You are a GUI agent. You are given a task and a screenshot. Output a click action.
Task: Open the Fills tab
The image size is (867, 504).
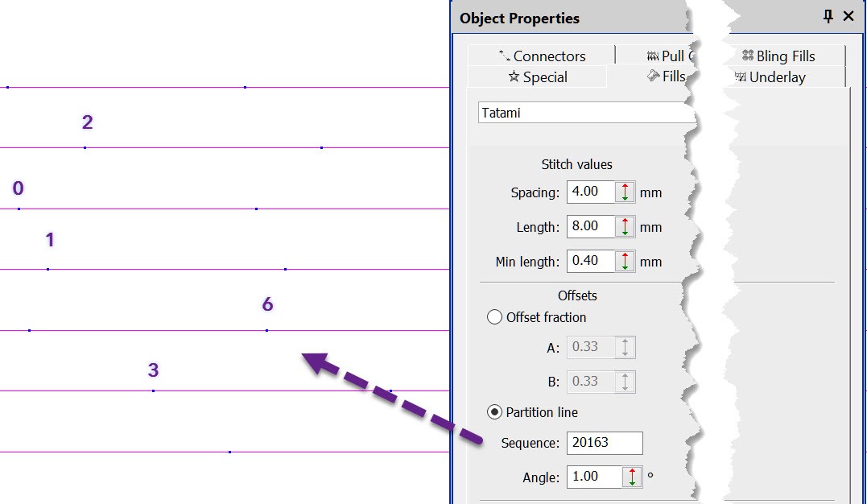(667, 76)
